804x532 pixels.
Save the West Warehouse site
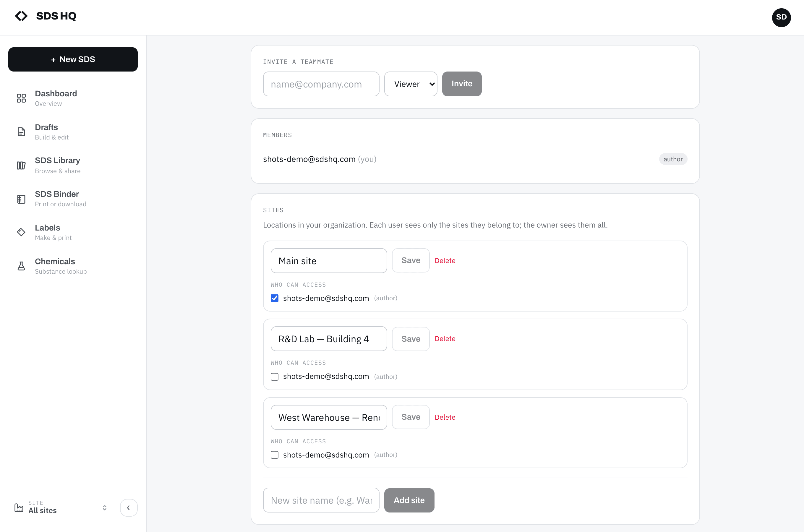pos(411,417)
